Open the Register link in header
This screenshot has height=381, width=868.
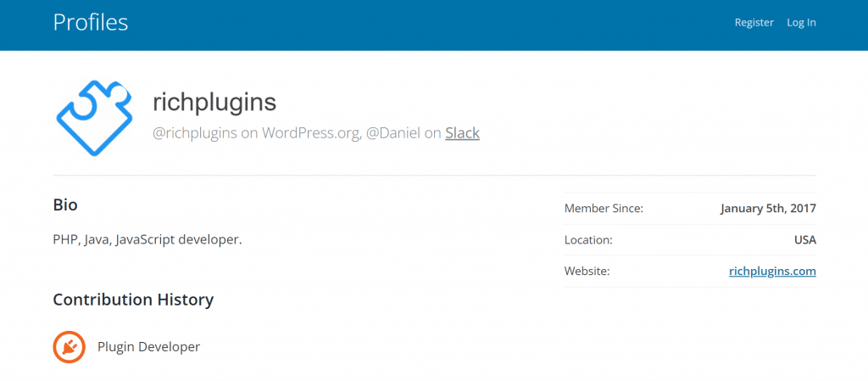(754, 23)
